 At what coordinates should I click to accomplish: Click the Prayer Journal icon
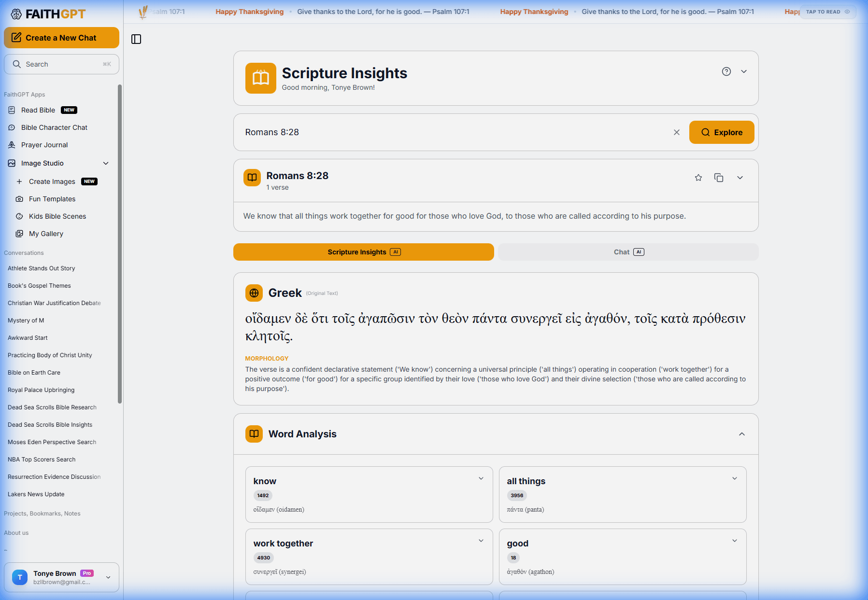12,145
